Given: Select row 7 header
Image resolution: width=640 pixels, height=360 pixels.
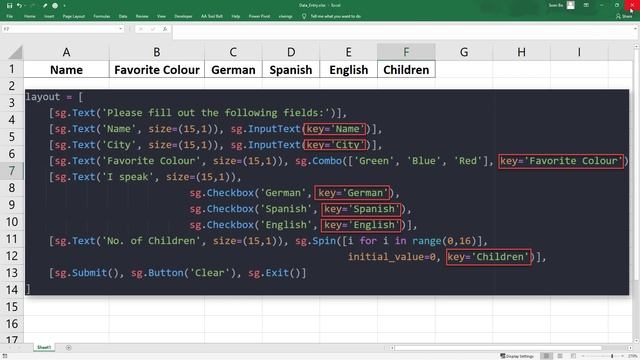Looking at the screenshot, I should click(12, 171).
